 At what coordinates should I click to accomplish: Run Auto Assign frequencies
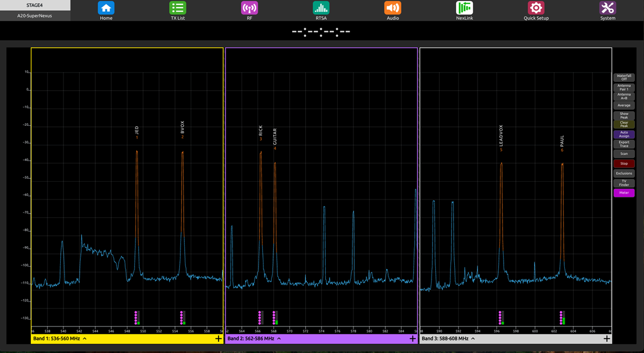tap(624, 134)
